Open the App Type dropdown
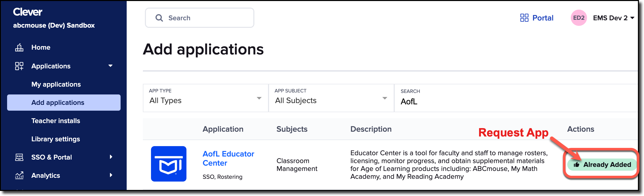This screenshot has height=196, width=644. click(205, 98)
